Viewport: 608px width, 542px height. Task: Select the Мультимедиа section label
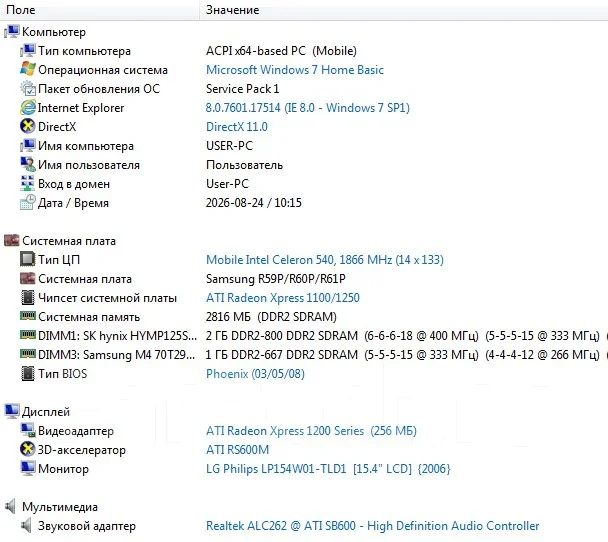click(60, 507)
